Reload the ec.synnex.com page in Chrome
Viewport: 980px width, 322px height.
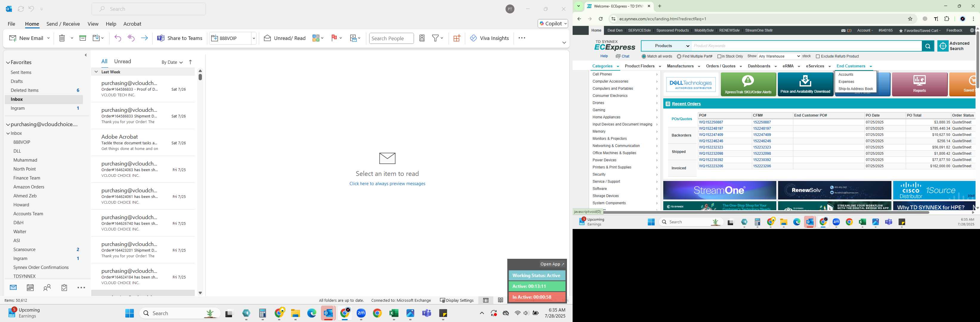[x=600, y=19]
